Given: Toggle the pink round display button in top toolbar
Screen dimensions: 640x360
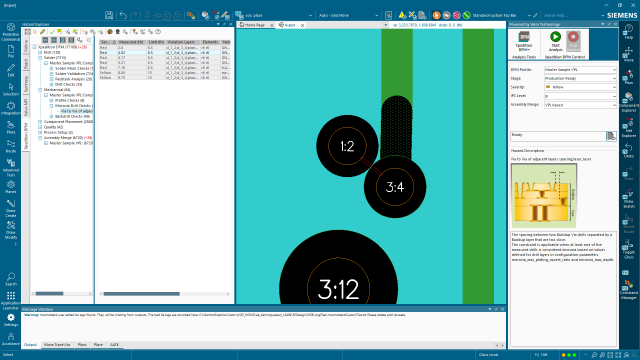Looking at the screenshot, I should pyautogui.click(x=456, y=16).
